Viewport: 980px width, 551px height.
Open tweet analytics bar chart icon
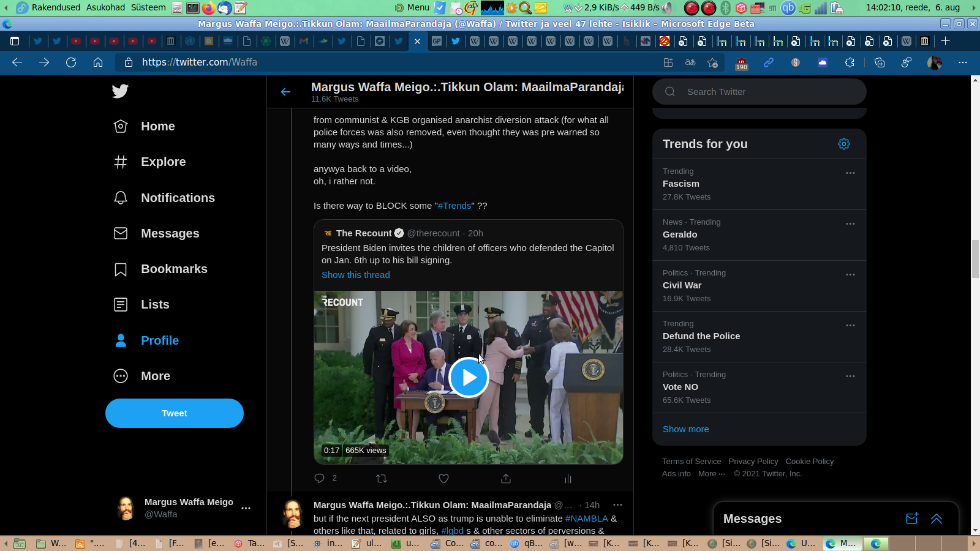click(568, 478)
